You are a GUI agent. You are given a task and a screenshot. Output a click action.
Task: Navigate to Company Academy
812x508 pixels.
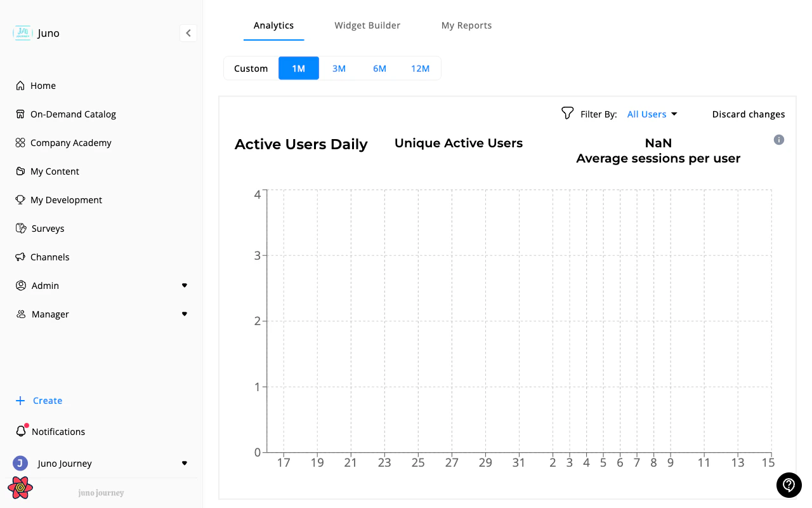click(70, 142)
